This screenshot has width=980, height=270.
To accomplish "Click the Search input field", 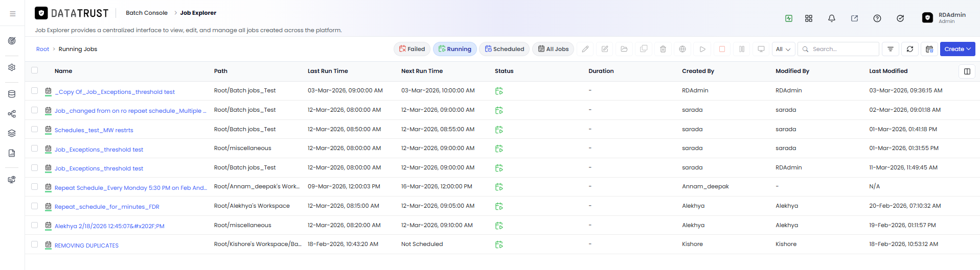I will 838,49.
